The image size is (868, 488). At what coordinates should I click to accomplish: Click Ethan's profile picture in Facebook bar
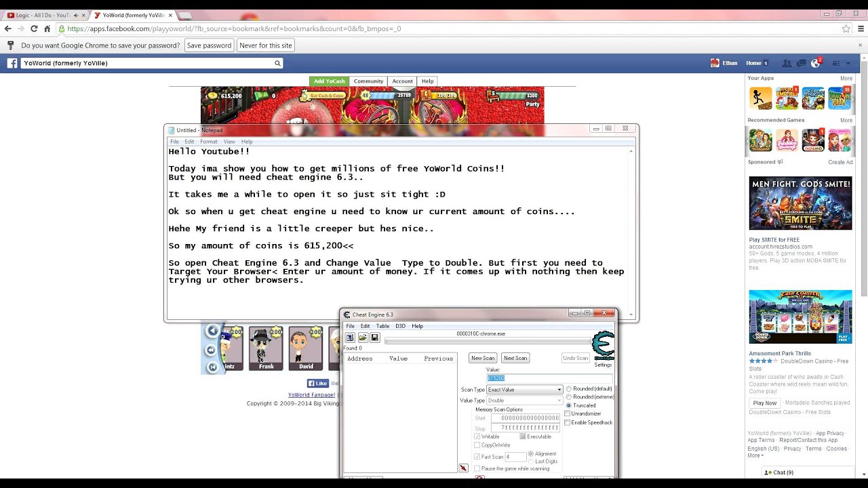coord(715,63)
